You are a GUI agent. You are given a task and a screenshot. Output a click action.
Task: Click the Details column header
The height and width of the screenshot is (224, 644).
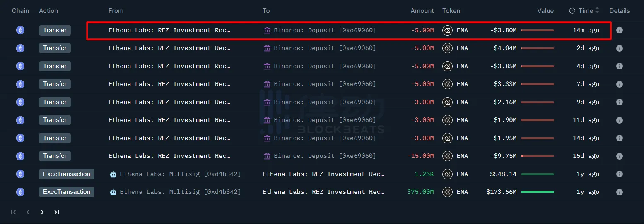pyautogui.click(x=620, y=11)
